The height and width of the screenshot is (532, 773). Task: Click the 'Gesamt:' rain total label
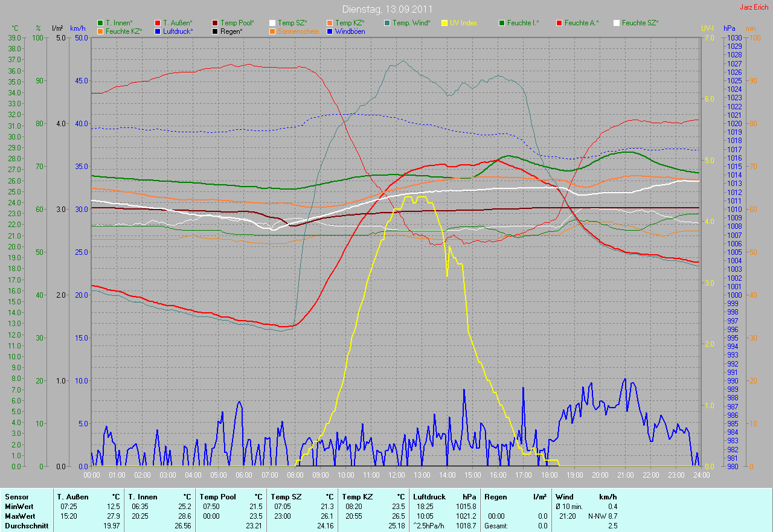click(x=496, y=526)
